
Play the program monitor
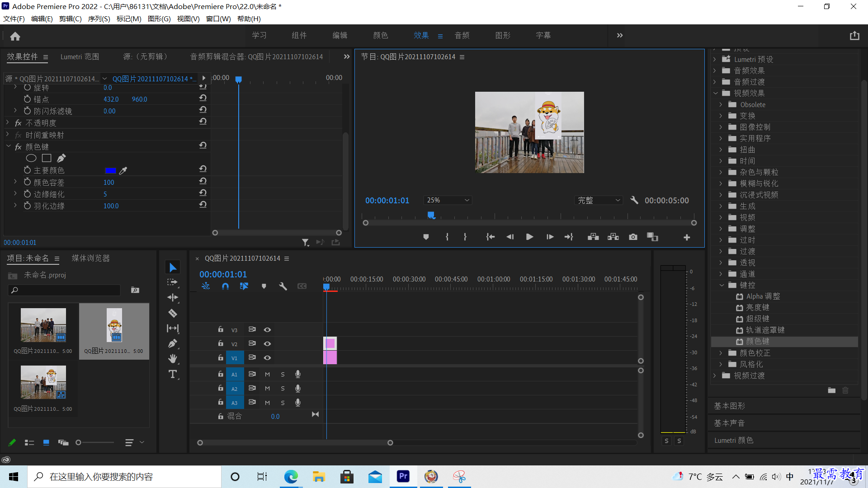[529, 237]
